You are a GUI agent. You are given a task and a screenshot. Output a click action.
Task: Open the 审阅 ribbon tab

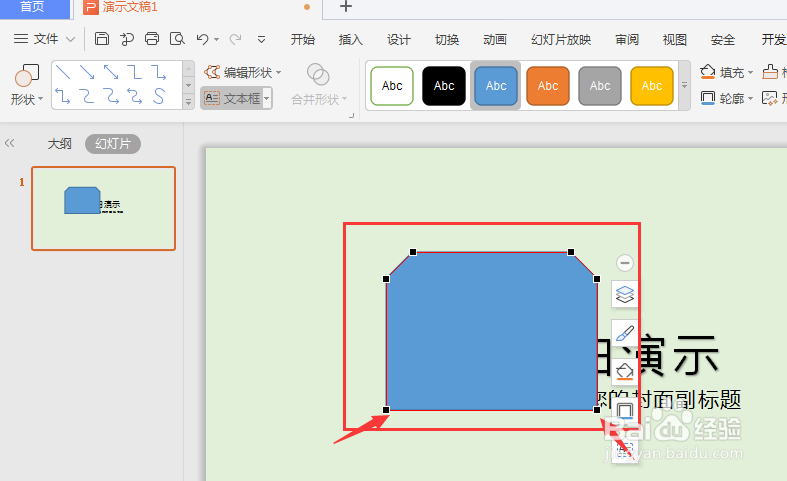pos(627,39)
